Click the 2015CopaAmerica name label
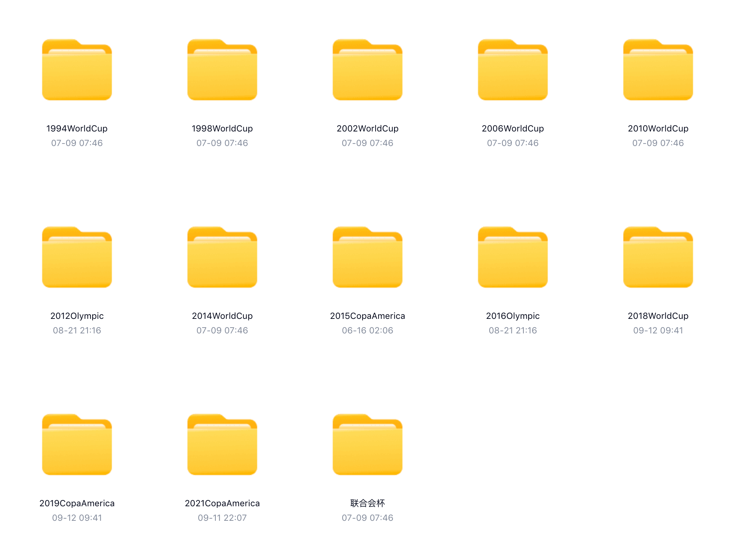This screenshot has height=560, width=733. 368,316
